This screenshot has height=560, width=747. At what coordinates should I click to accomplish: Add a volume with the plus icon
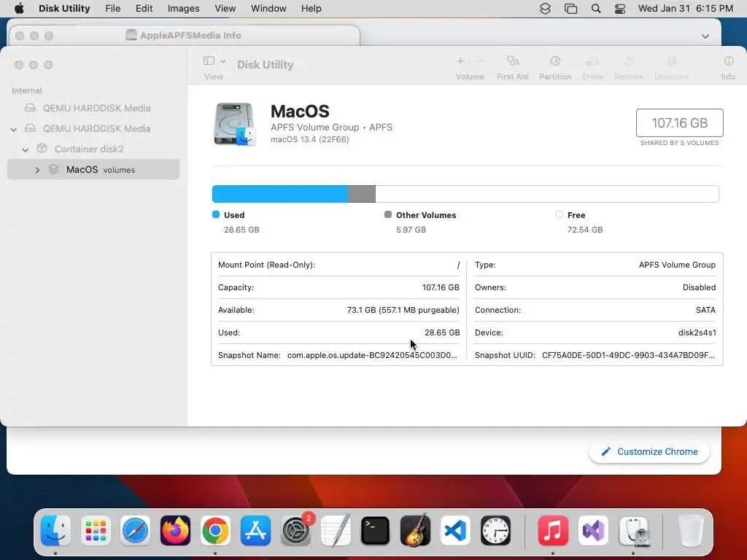pos(460,61)
